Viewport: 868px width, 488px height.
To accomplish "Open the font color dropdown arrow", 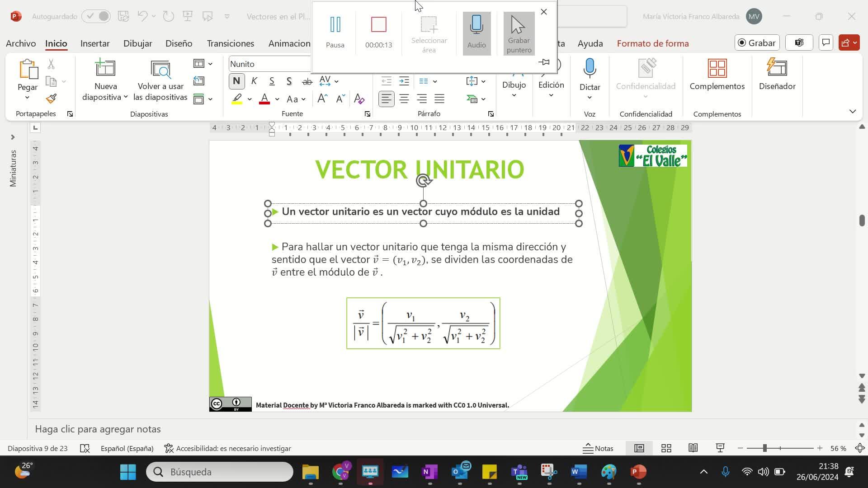I will [277, 99].
